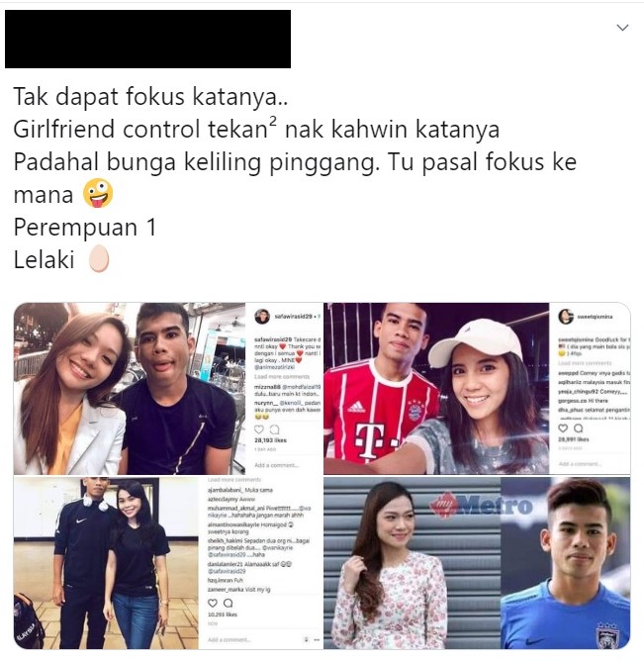The height and width of the screenshot is (663, 644).
Task: Focus Add a comment field below 10,293 likes
Action: (x=230, y=639)
